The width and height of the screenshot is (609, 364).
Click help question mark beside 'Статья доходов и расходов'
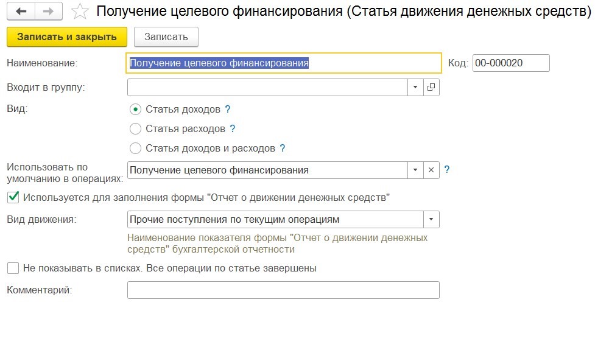pyautogui.click(x=282, y=148)
